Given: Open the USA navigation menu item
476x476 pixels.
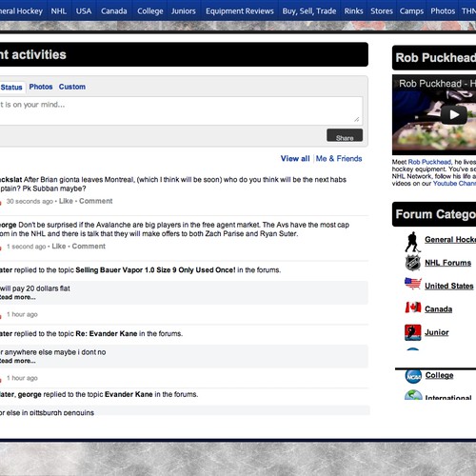Looking at the screenshot, I should 84,11.
